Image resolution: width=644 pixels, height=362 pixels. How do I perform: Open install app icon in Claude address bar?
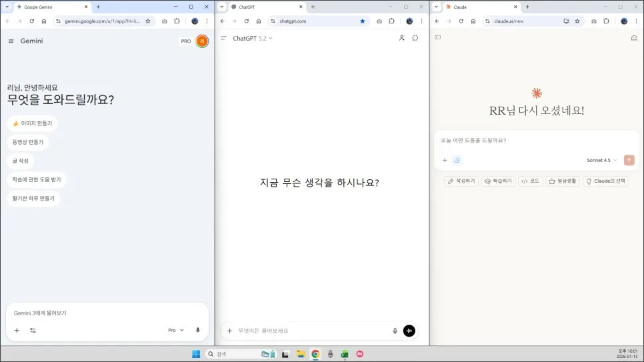[x=567, y=21]
